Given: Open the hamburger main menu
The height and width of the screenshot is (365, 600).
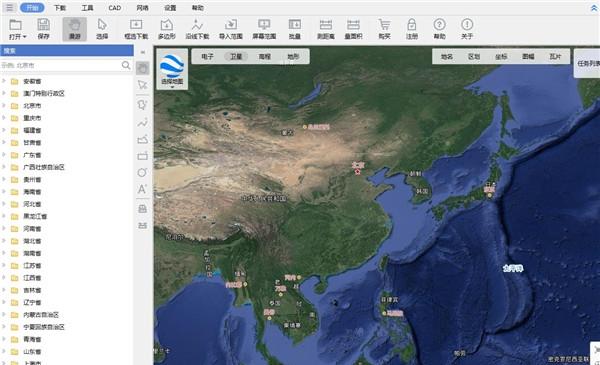Looking at the screenshot, I should [10, 7].
